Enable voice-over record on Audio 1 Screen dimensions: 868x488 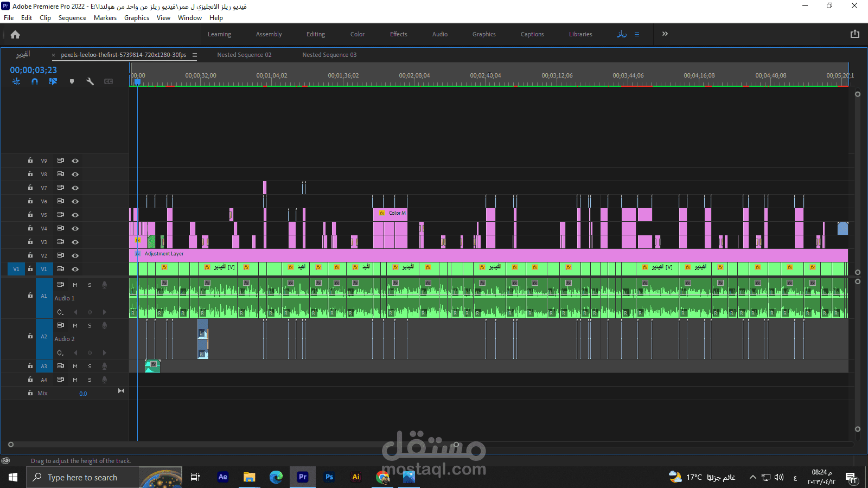(x=104, y=285)
